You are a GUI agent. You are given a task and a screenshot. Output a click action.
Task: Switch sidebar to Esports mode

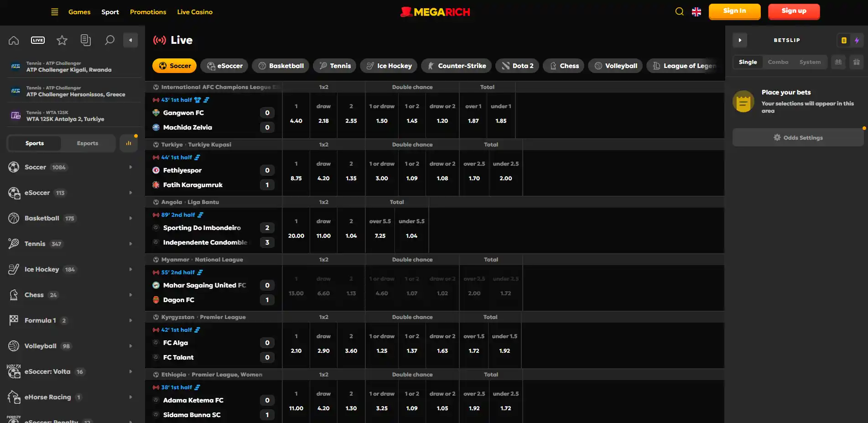pos(88,143)
